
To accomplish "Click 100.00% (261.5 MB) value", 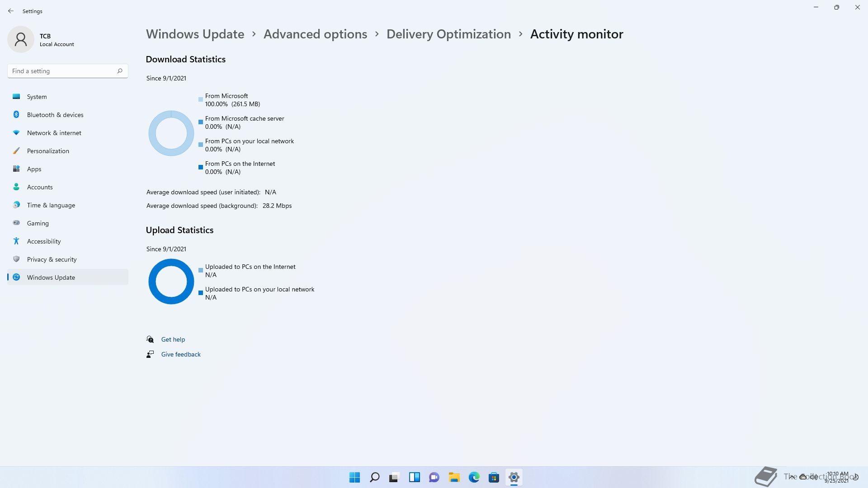I will 232,104.
